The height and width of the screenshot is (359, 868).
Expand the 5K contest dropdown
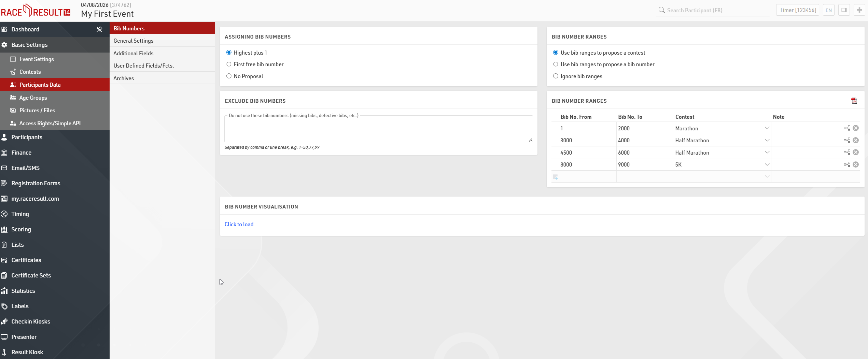pos(767,164)
